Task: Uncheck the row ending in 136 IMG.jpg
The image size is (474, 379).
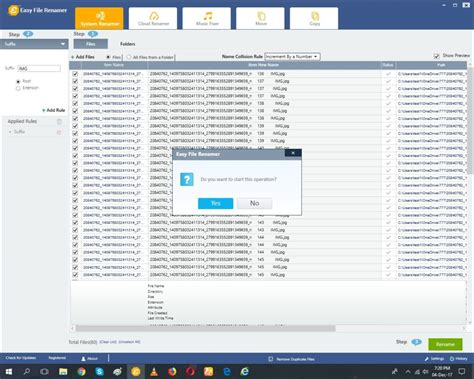Action: pos(75,74)
